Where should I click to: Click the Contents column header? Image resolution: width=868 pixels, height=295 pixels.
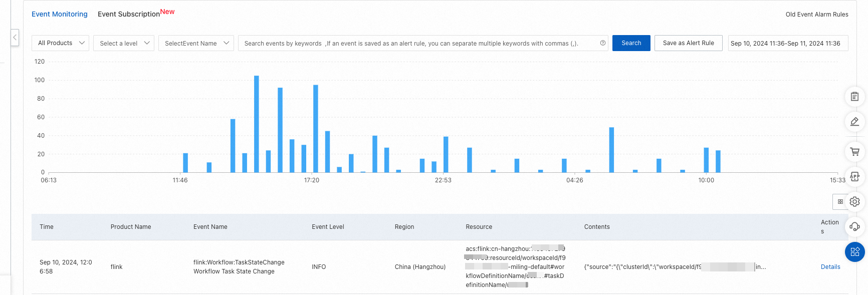tap(597, 227)
